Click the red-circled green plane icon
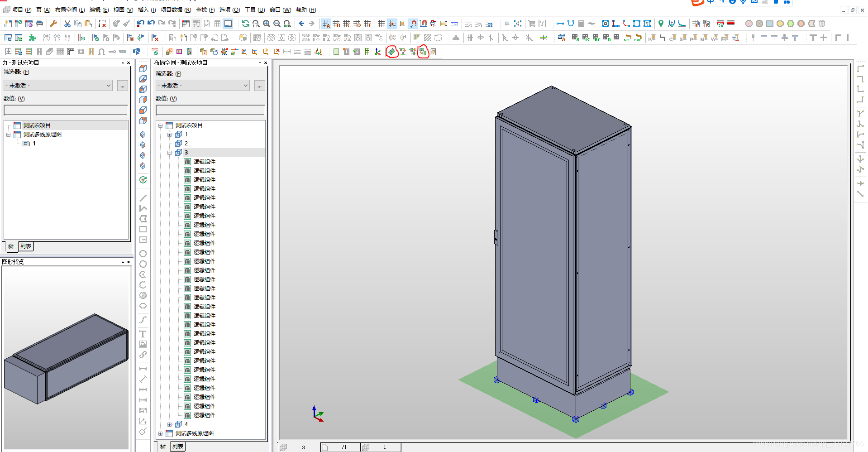Viewport: 868px width, 452px height. click(392, 52)
